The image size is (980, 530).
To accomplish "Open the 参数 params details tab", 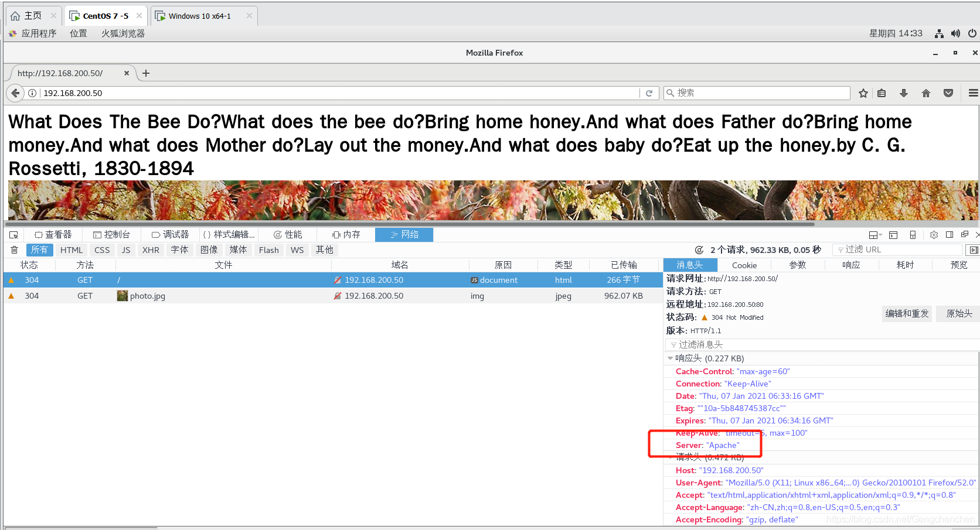I will (798, 265).
